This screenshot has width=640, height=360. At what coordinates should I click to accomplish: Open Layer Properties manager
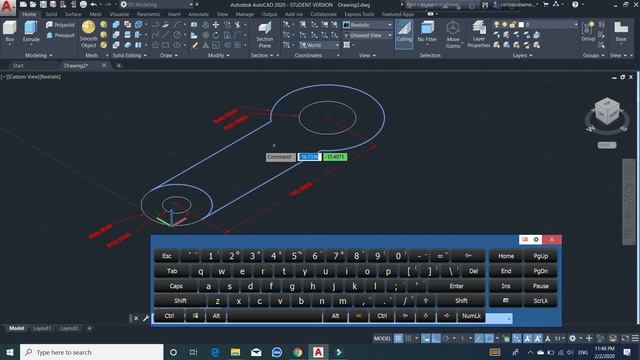coord(479,34)
